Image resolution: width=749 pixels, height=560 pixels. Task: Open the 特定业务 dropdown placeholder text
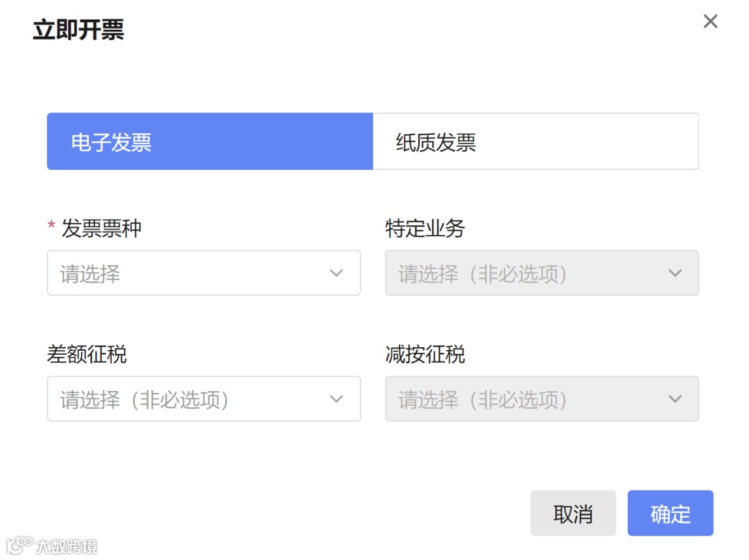[x=483, y=274]
